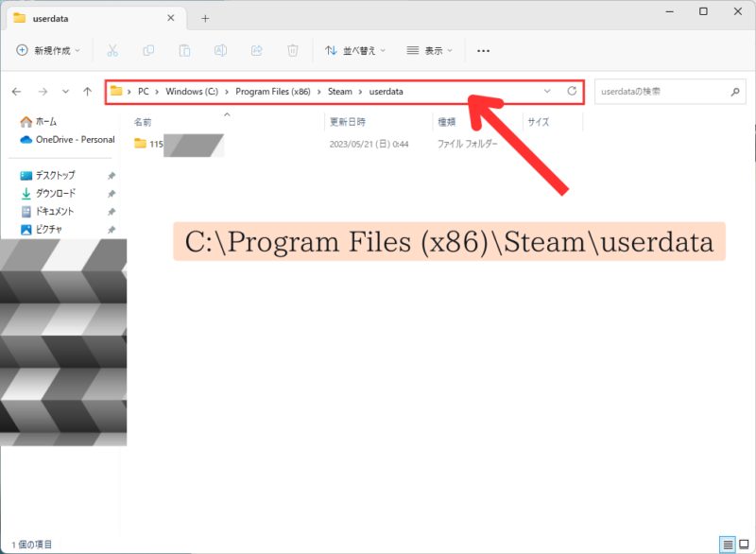Image resolution: width=756 pixels, height=554 pixels.
Task: Click the ファイル フォルダー type cell
Action: click(467, 144)
